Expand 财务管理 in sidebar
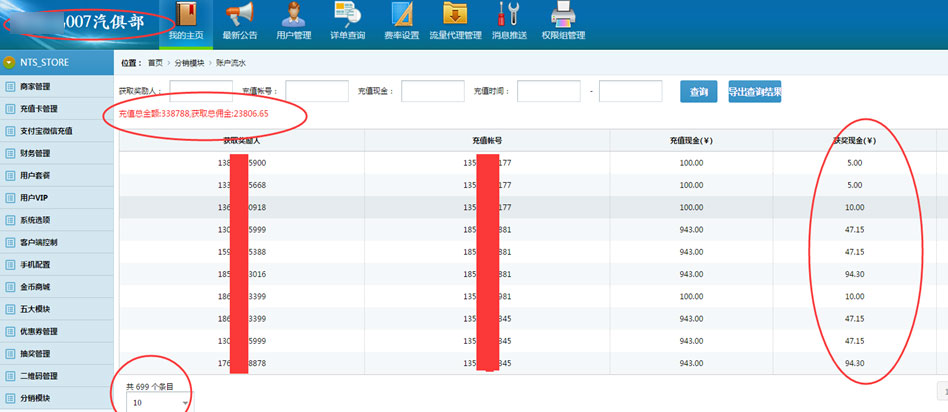The image size is (948, 412). tap(35, 153)
